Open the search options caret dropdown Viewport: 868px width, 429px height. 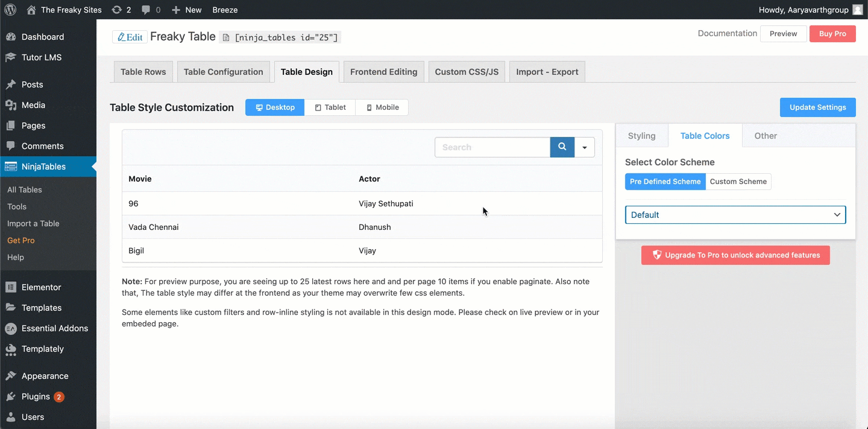point(584,147)
